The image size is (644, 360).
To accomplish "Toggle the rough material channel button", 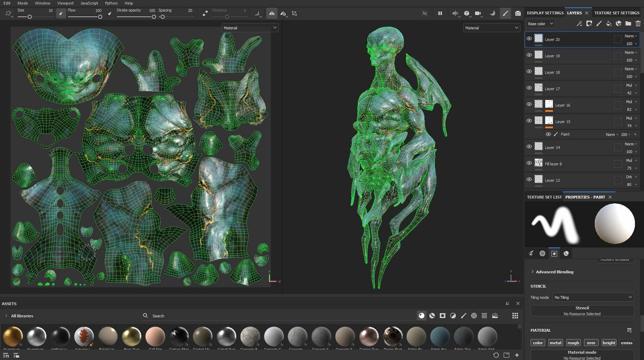I will [x=573, y=343].
